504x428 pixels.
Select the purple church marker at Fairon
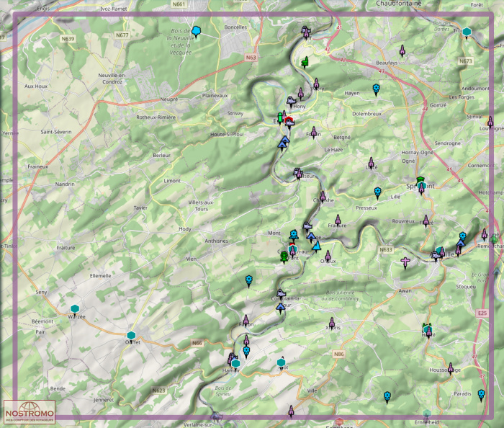point(246,321)
